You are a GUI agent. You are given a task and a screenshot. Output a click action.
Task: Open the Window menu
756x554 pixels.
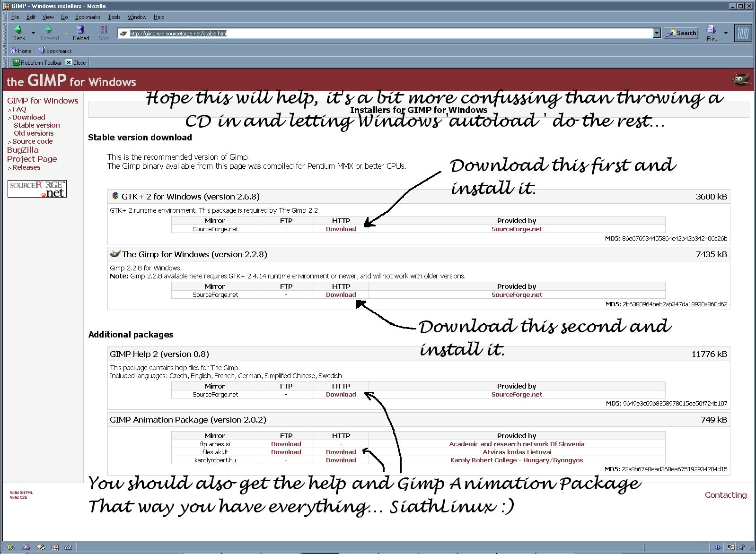click(137, 17)
